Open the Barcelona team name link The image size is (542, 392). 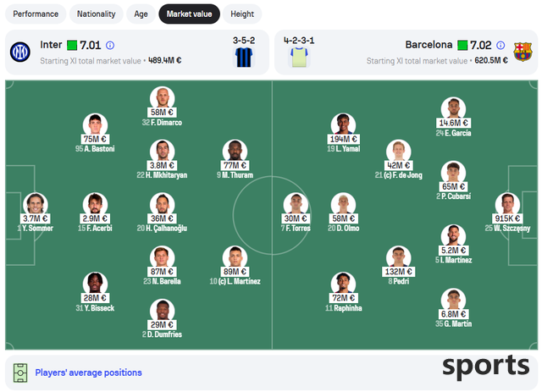point(429,45)
